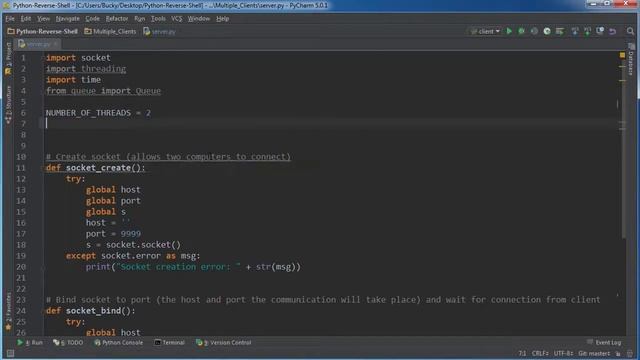Open the Code menu

tap(92, 18)
